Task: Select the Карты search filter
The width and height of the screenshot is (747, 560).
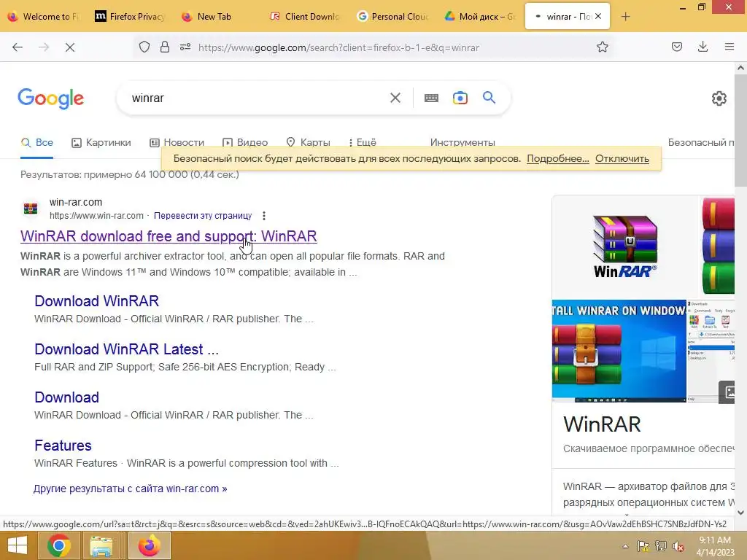Action: (x=309, y=142)
